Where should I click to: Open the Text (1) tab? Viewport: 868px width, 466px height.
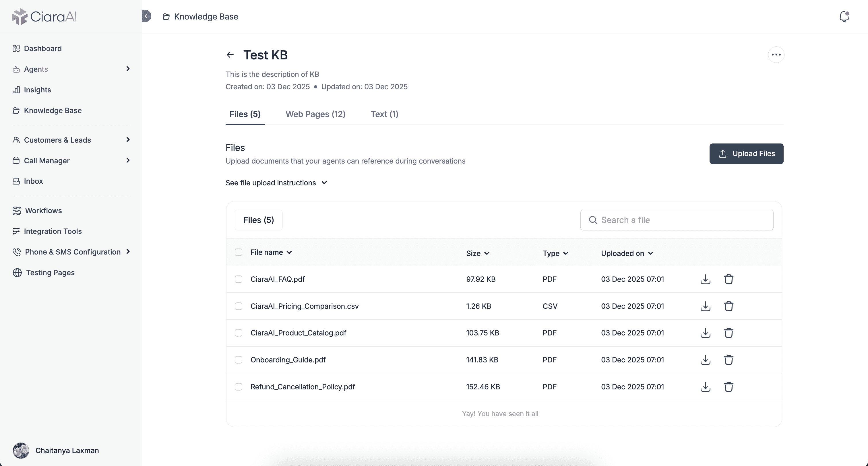(x=384, y=114)
